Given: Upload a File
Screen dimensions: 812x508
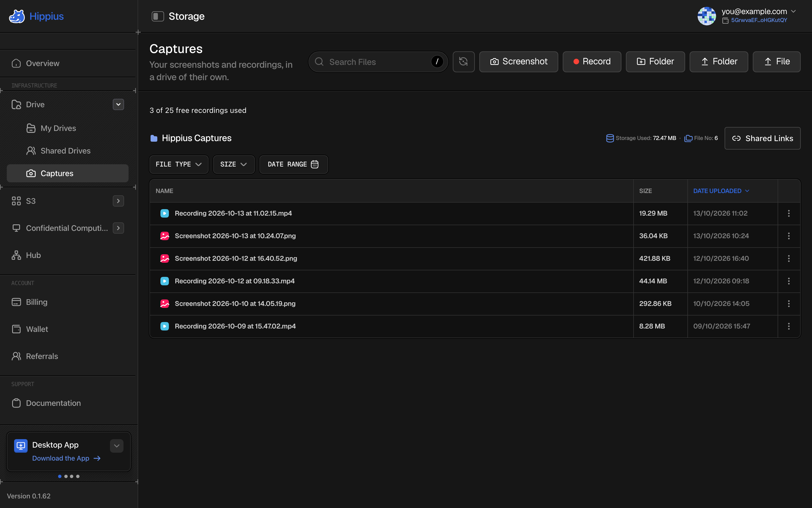Looking at the screenshot, I should click(x=776, y=62).
